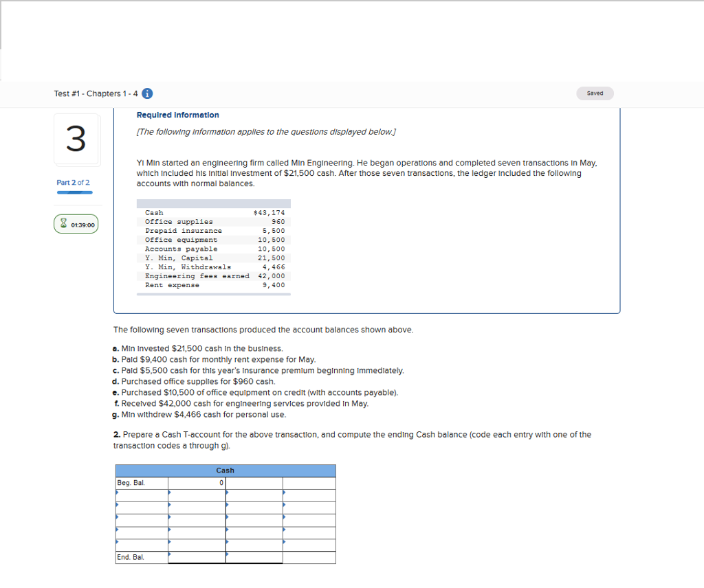The height and width of the screenshot is (588, 704).
Task: Click the Saved button
Action: click(x=595, y=93)
